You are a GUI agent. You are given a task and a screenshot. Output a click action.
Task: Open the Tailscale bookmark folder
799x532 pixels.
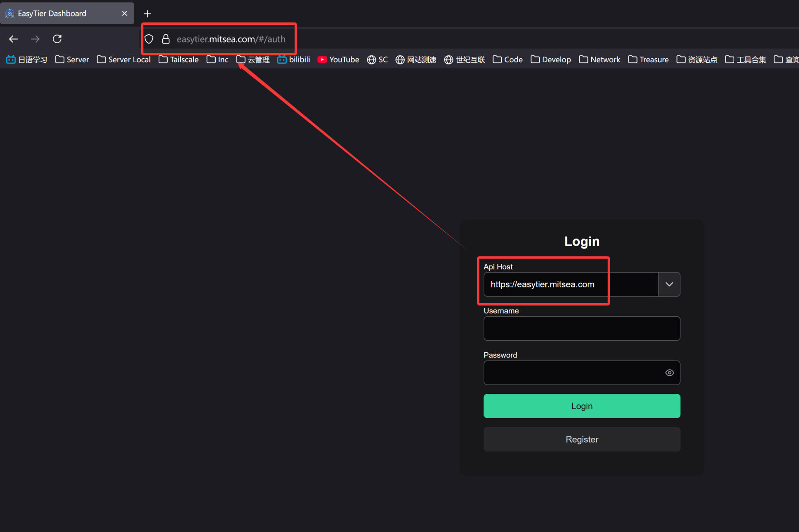pos(178,59)
